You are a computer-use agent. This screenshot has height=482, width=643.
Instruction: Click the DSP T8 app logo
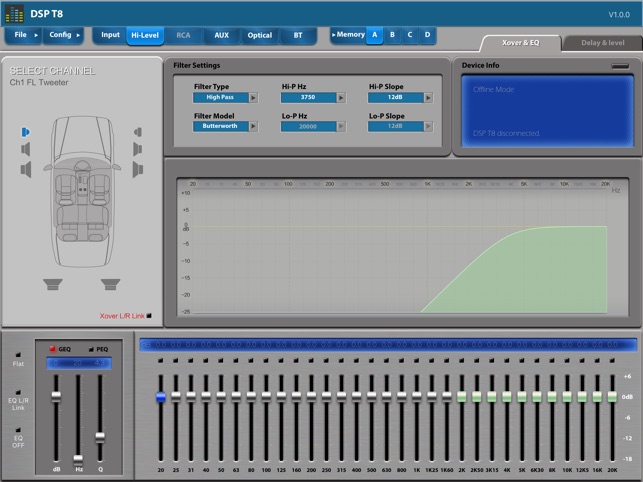point(14,14)
